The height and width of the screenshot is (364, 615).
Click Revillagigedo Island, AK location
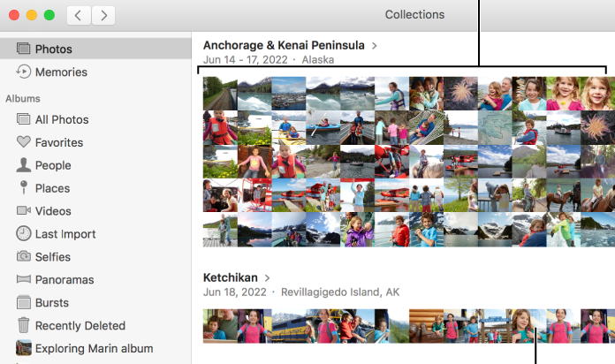[340, 292]
